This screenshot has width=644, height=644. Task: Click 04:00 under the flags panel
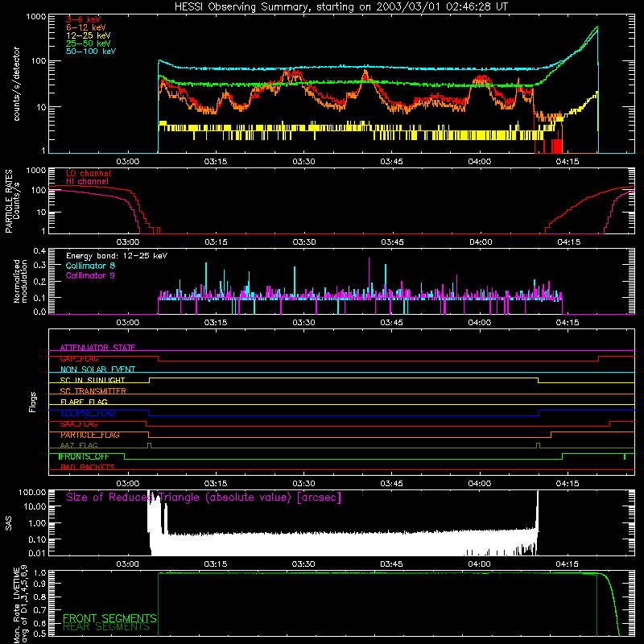pyautogui.click(x=479, y=484)
